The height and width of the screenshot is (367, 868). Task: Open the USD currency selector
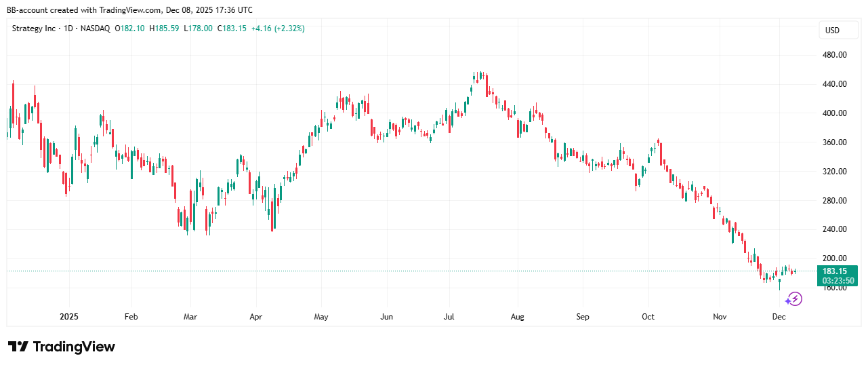coord(831,31)
